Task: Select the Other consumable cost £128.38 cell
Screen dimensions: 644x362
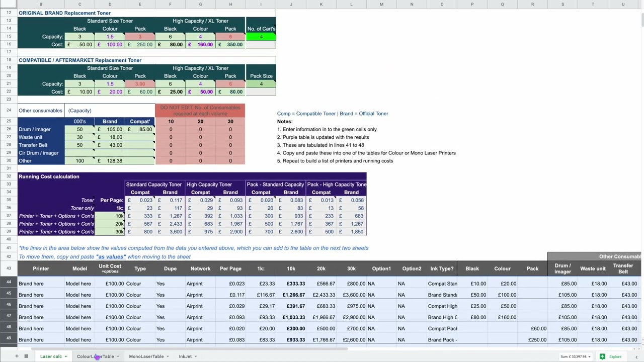Action: (x=110, y=161)
